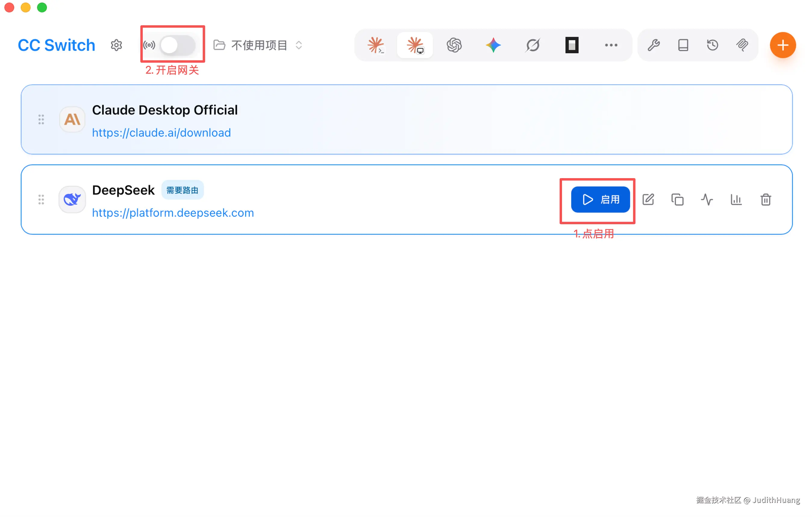Click the Anthropic logo on Claude card
This screenshot has width=812, height=517.
(72, 119)
